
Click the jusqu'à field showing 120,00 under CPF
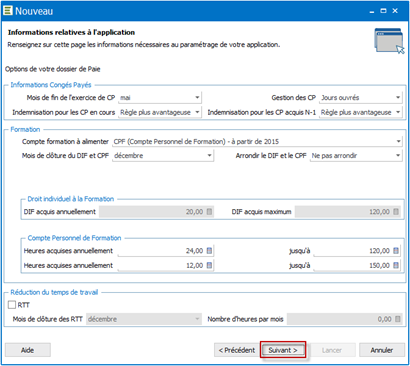tap(357, 251)
